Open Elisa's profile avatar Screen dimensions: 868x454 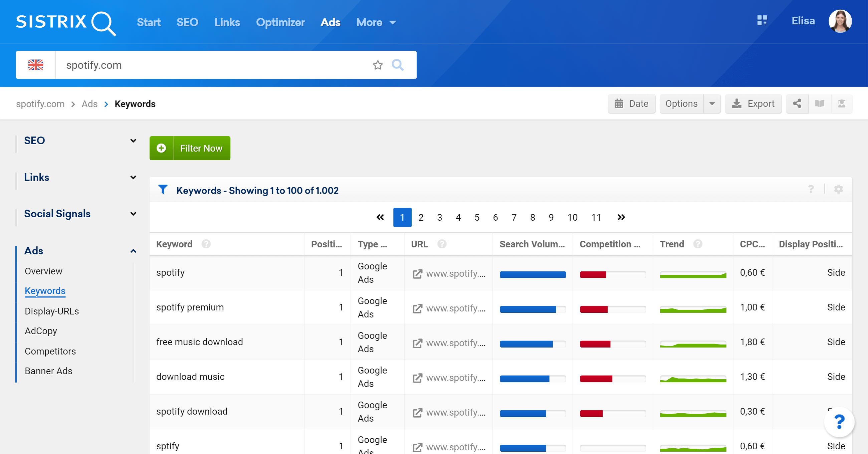(840, 21)
